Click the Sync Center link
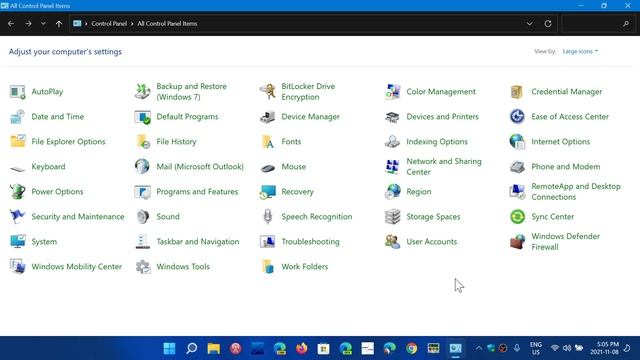 [x=552, y=217]
